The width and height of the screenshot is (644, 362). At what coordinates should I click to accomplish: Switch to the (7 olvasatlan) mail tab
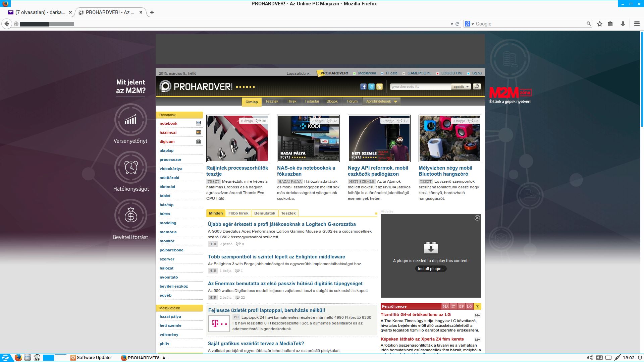40,12
